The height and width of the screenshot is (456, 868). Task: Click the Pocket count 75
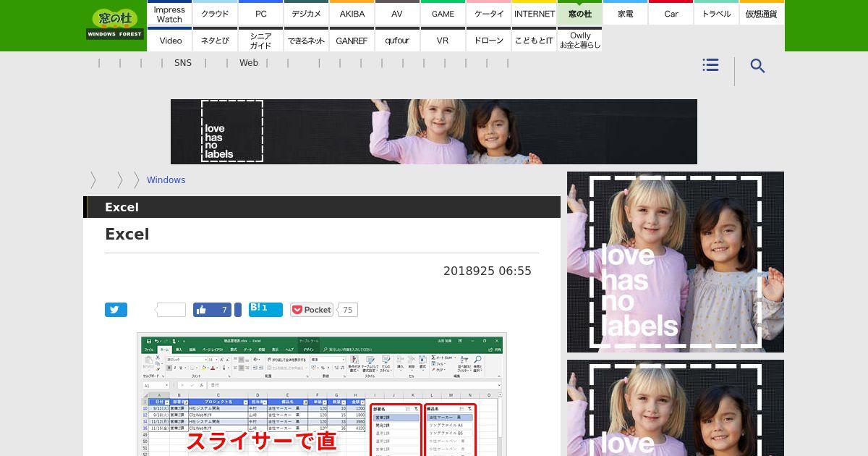click(348, 310)
